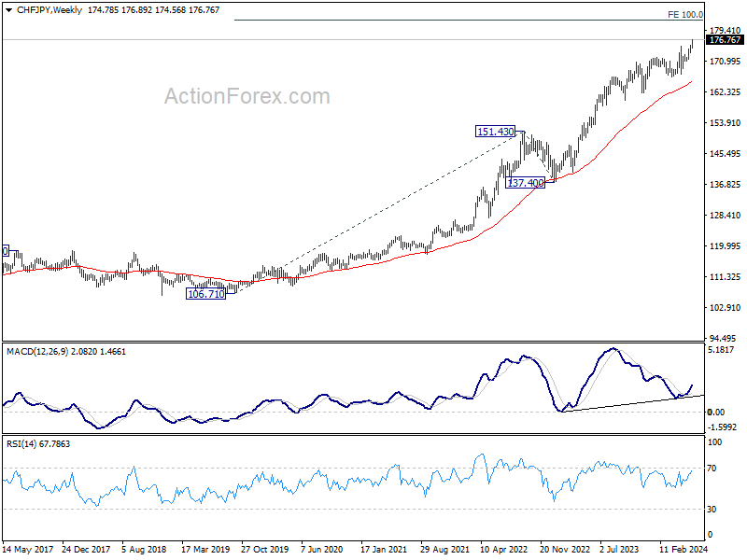Select the 27 Oct 2019 date label
747x560 pixels.
pos(265,549)
